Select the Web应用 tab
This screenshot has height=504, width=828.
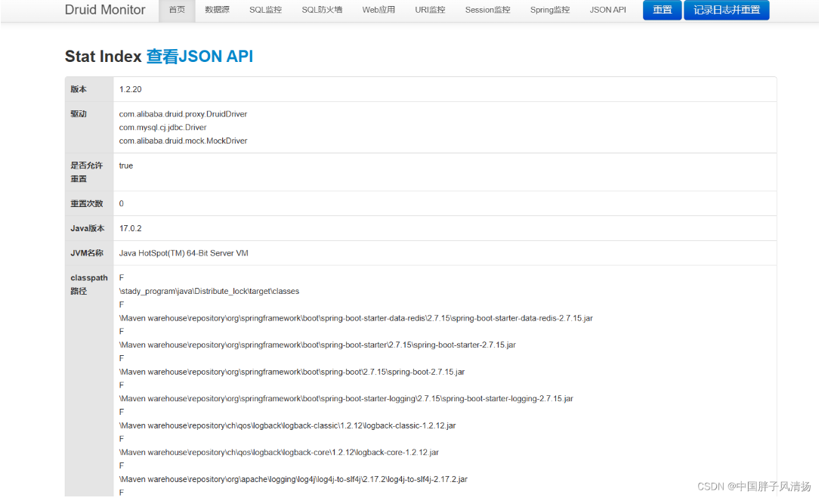tap(378, 10)
